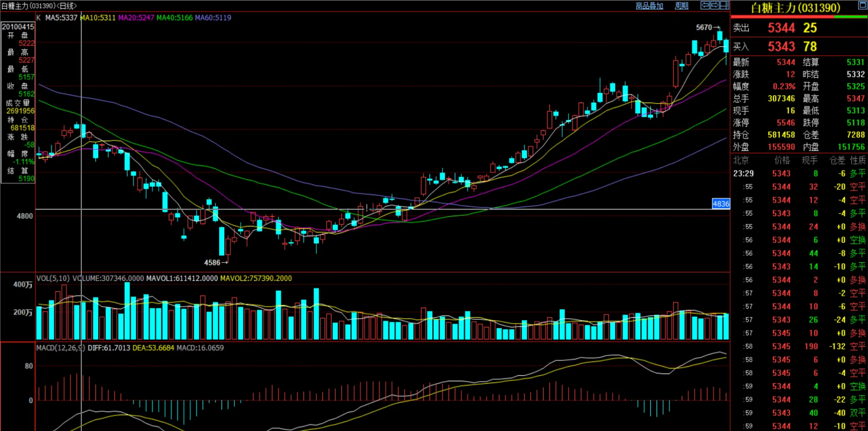Click the 卖出 sell price 5344
868x431 pixels.
781,28
